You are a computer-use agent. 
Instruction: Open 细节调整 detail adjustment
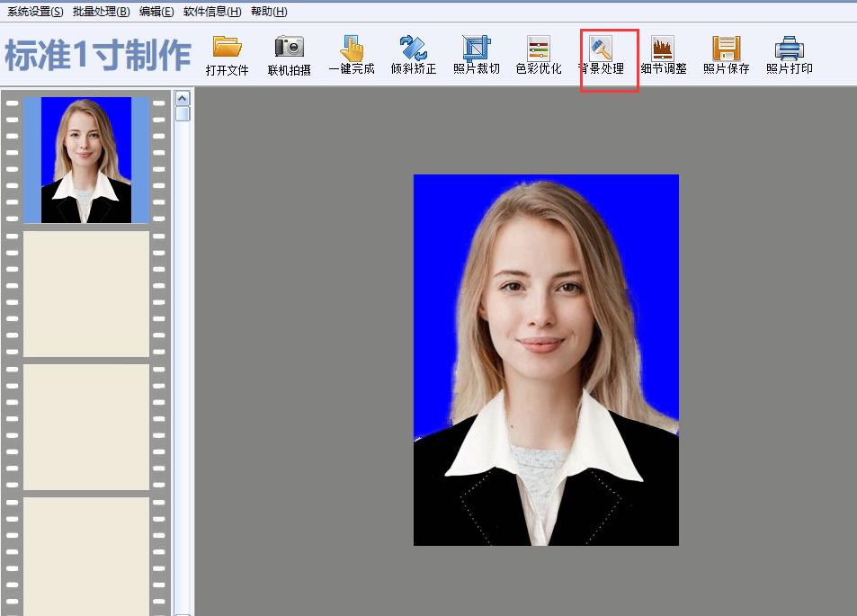coord(663,52)
